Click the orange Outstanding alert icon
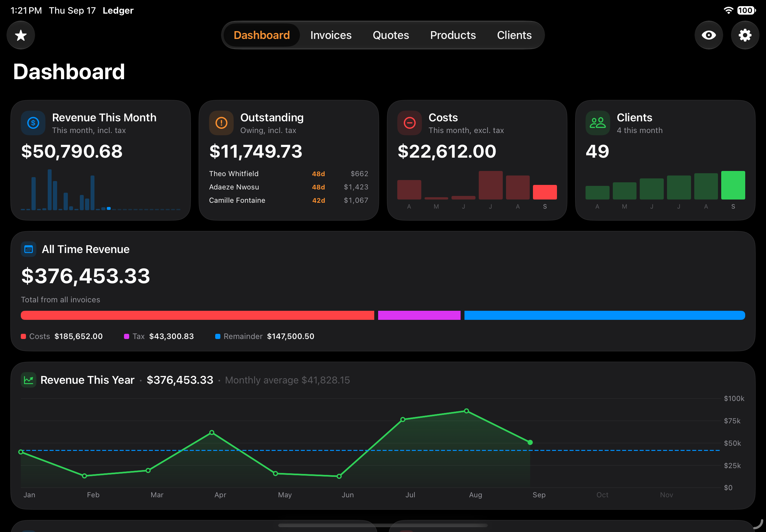 221,123
